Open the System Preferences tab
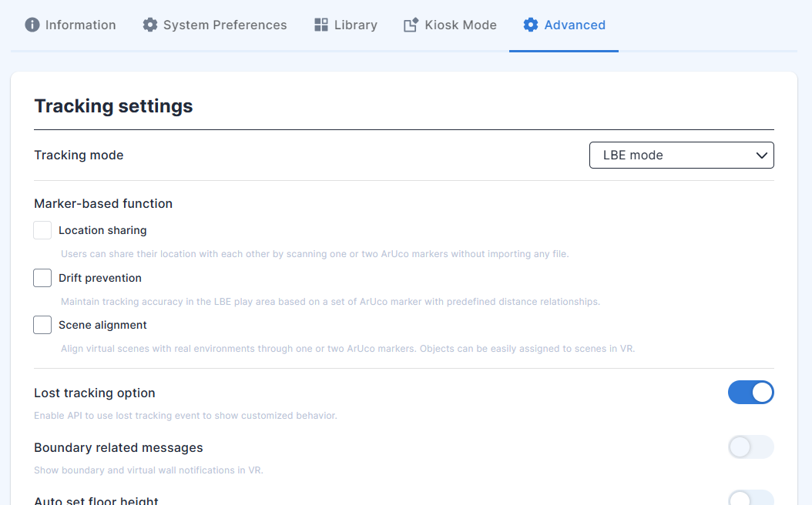Screen dimensions: 812x505 [225, 25]
